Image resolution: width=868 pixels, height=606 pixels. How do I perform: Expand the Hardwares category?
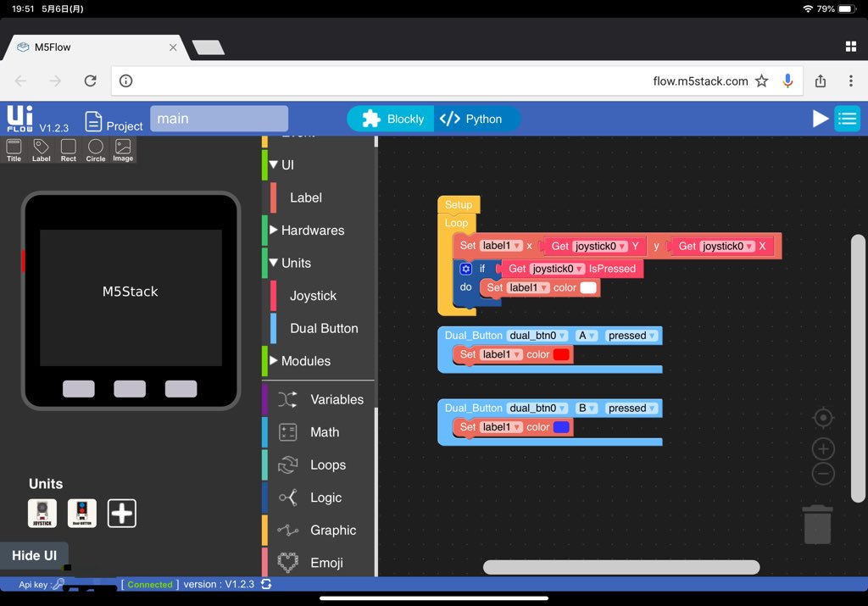click(x=274, y=230)
